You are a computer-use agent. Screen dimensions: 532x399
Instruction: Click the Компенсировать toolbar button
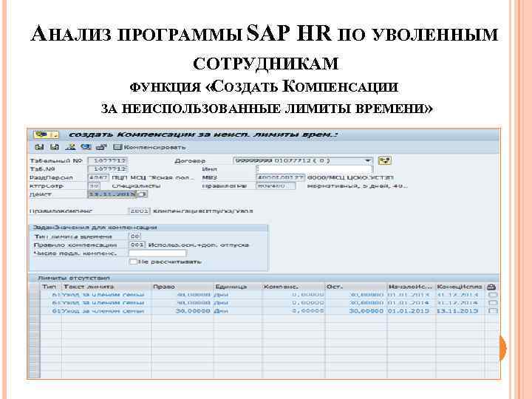pyautogui.click(x=149, y=147)
